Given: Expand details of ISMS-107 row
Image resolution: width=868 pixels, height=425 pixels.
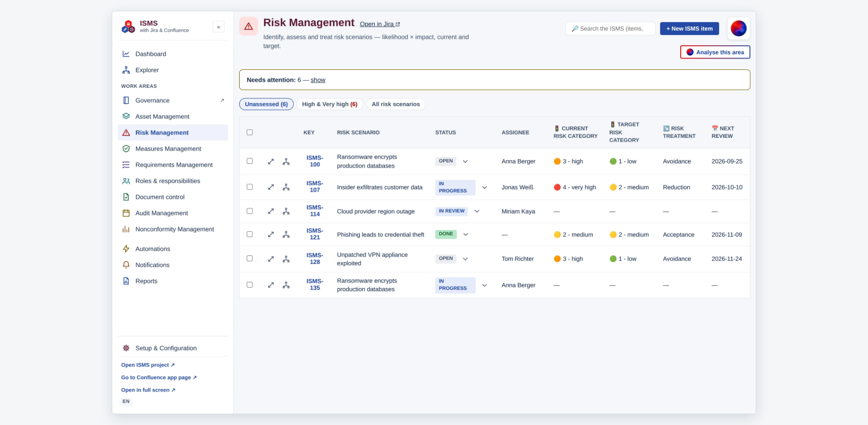Looking at the screenshot, I should 271,187.
